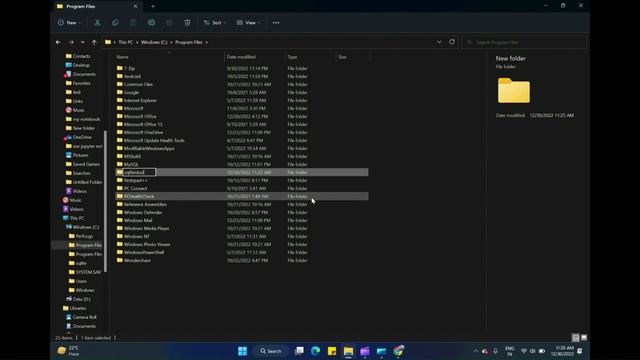Select the Microsoft Office 15 folder row
Viewport: 640px width, 360px height.
tap(242, 124)
